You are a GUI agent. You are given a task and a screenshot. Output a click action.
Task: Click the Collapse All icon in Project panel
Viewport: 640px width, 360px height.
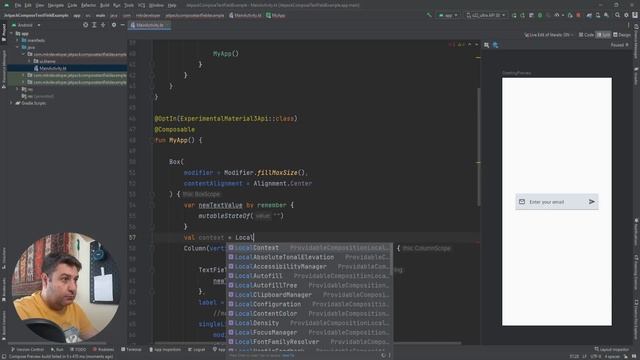[103, 25]
